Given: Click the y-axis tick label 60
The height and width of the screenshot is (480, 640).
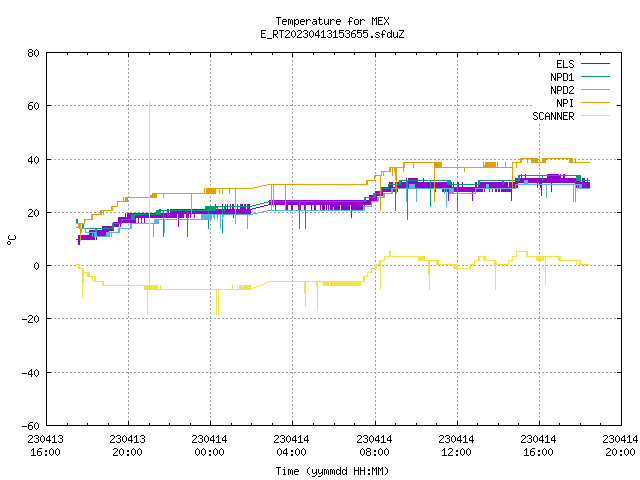Looking at the screenshot, I should pos(33,106).
